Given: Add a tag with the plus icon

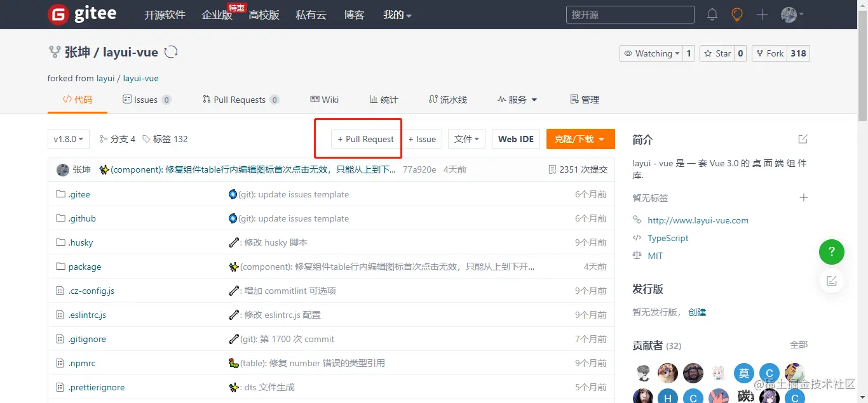Looking at the screenshot, I should click(803, 197).
